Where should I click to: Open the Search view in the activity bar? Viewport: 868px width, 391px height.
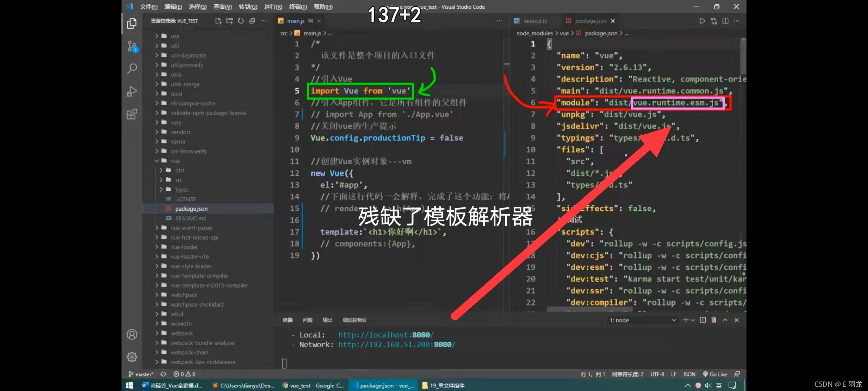[x=132, y=68]
